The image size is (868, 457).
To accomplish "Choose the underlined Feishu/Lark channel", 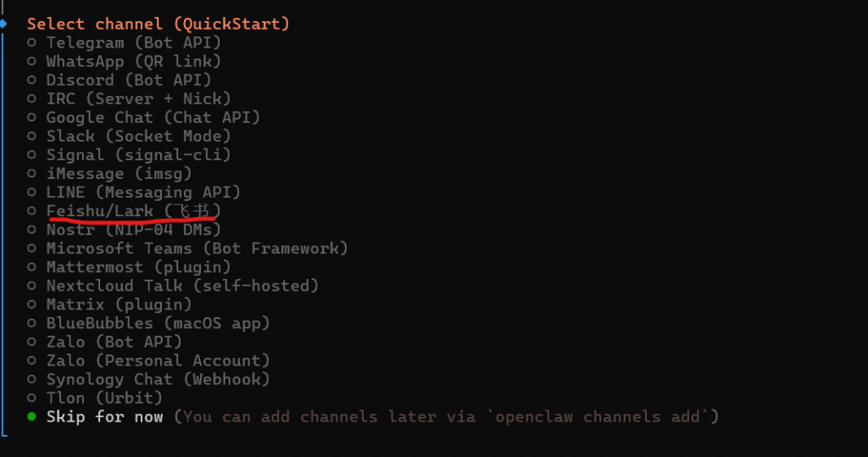I will (133, 210).
